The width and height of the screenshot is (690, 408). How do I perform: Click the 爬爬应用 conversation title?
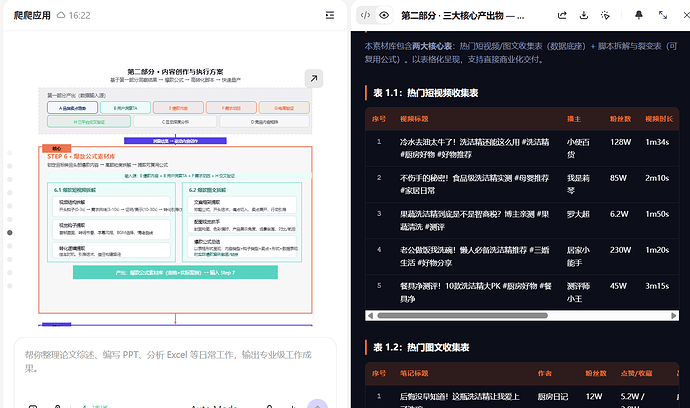[32, 15]
